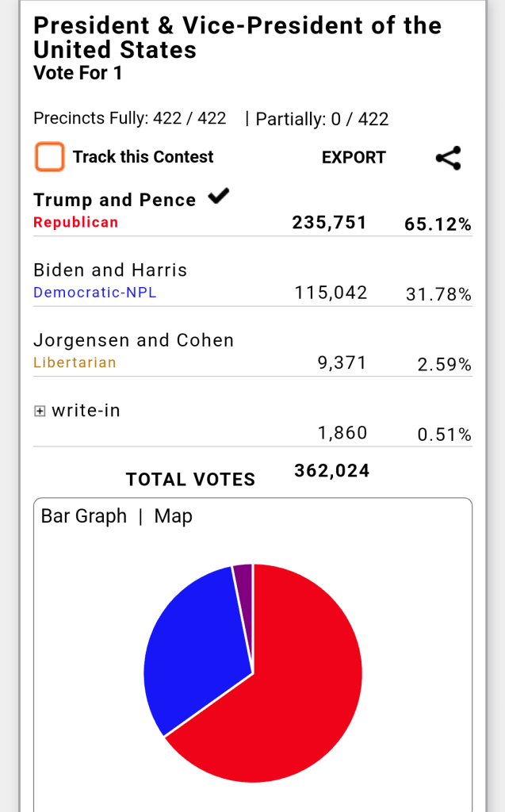Click the Democratic-NPL party label
This screenshot has width=505, height=812.
[x=95, y=293]
